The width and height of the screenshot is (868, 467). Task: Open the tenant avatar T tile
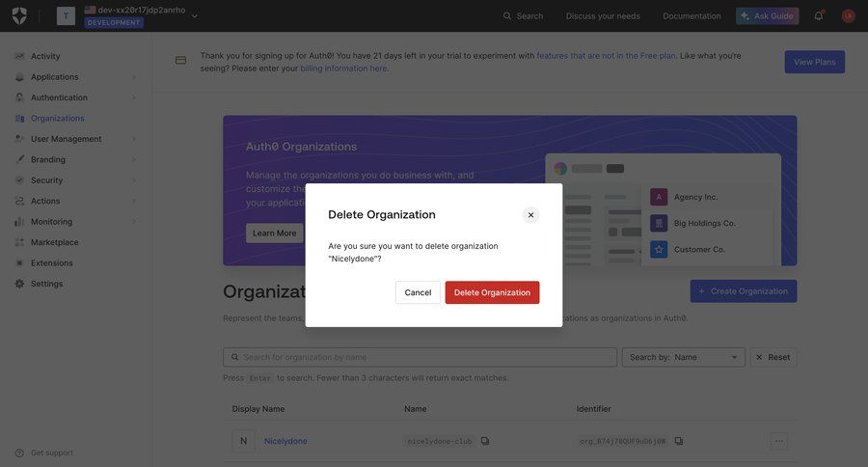tap(66, 15)
